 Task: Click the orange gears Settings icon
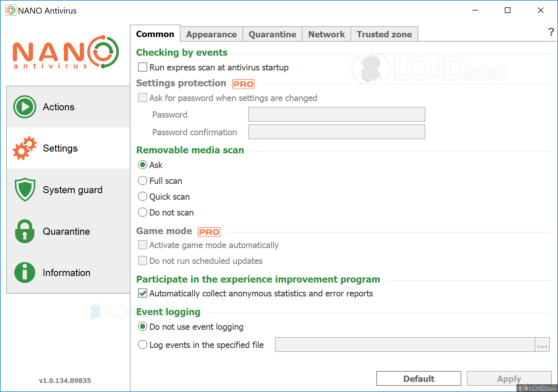(25, 148)
